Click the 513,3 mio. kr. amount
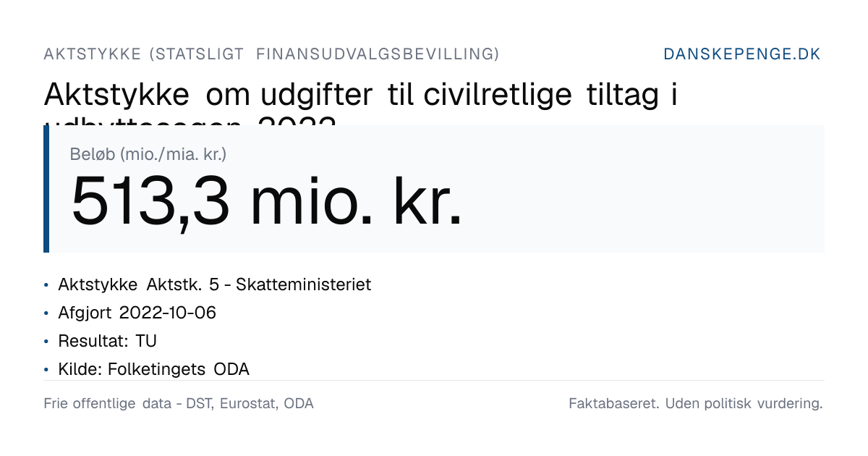The width and height of the screenshot is (868, 456). tap(266, 200)
